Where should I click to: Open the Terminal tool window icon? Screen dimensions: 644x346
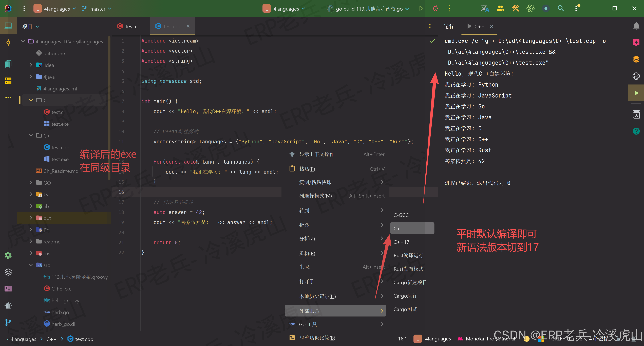click(x=8, y=288)
